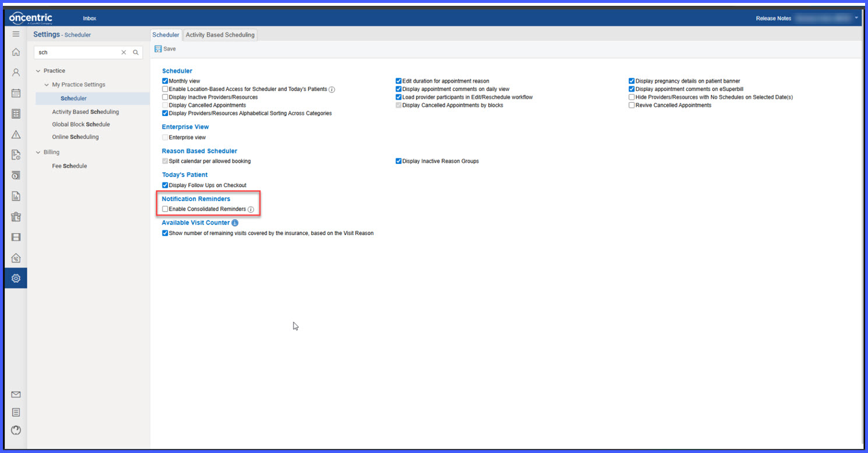Toggle Edit duration for appointment reason
The image size is (868, 453).
(399, 81)
